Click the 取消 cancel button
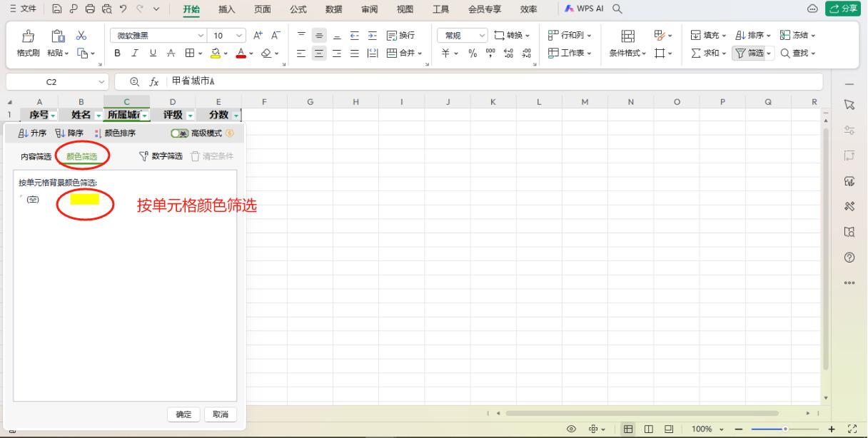 (220, 415)
